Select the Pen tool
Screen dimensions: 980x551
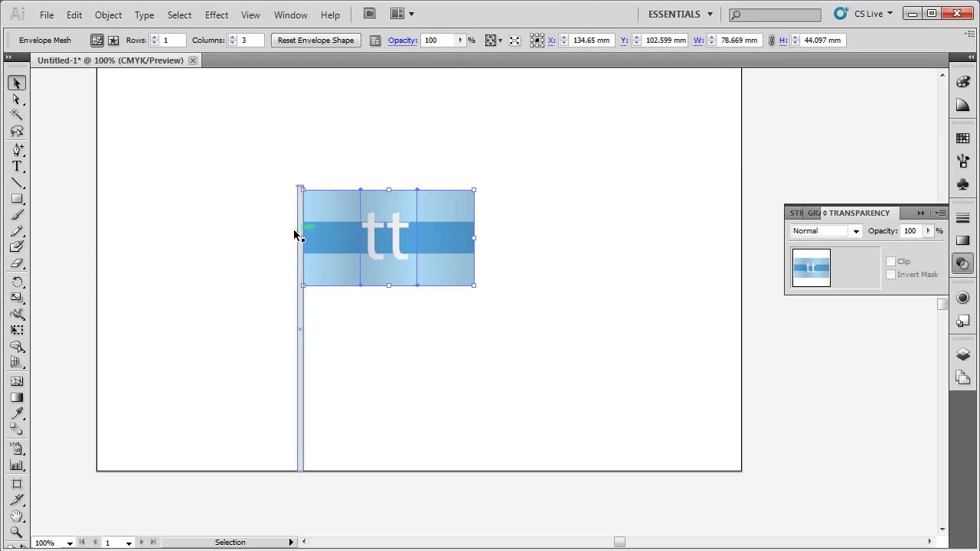point(17,150)
